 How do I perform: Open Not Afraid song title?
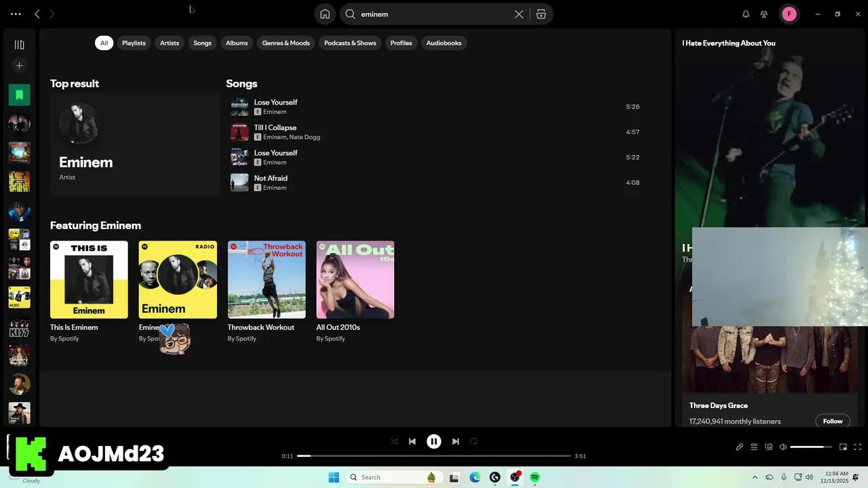click(x=271, y=178)
